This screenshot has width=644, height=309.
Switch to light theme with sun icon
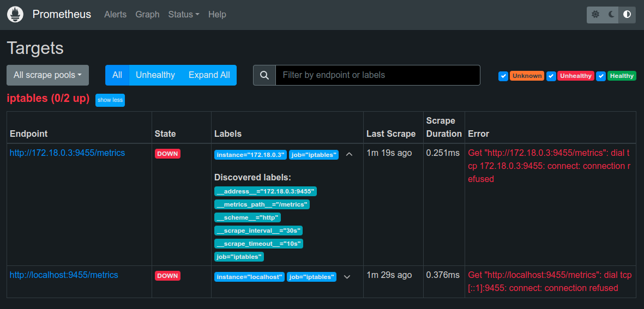(x=595, y=15)
